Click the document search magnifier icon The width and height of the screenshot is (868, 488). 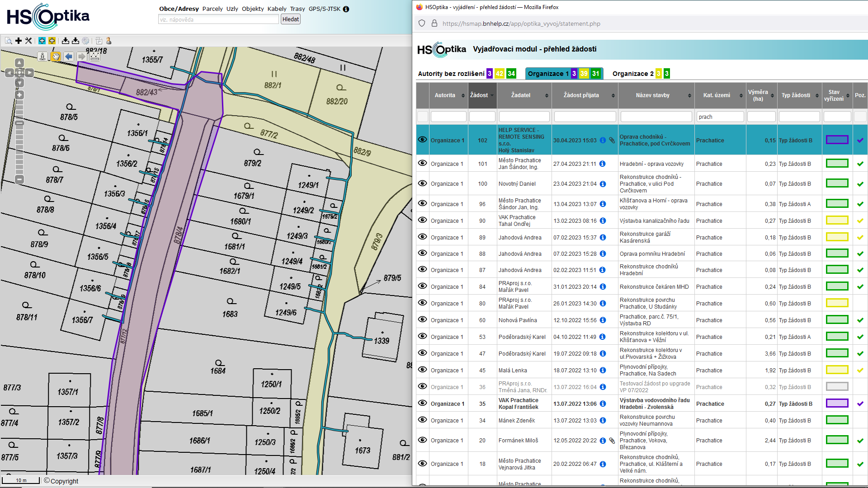pos(8,41)
